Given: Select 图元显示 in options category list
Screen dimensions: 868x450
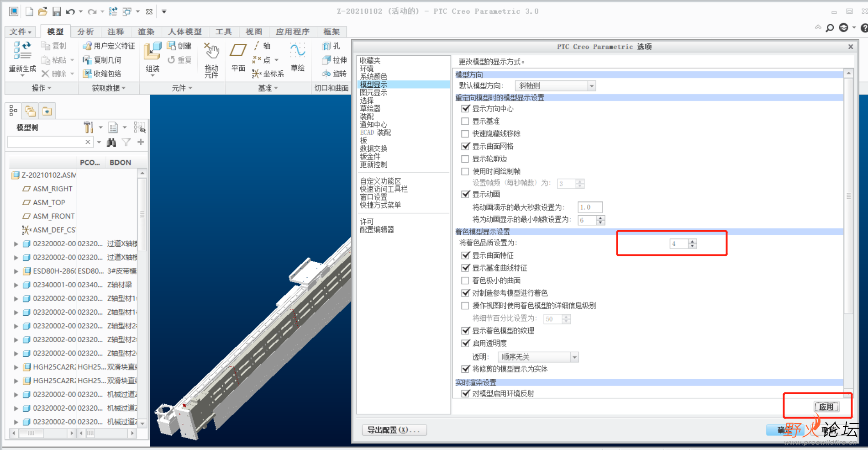Looking at the screenshot, I should pyautogui.click(x=374, y=93).
